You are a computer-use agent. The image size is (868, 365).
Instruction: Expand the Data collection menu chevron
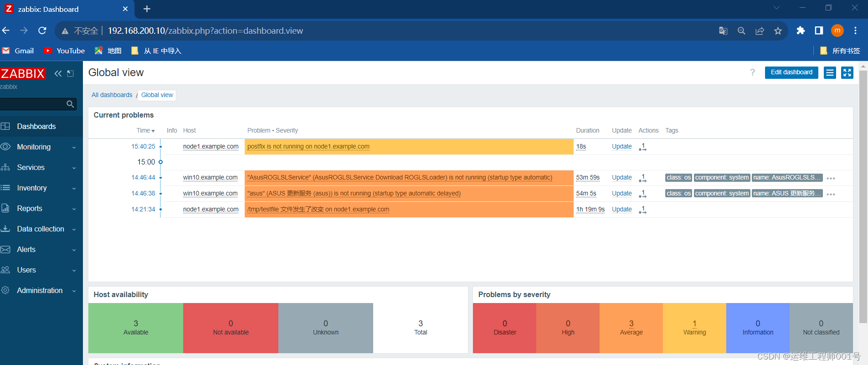pyautogui.click(x=74, y=230)
